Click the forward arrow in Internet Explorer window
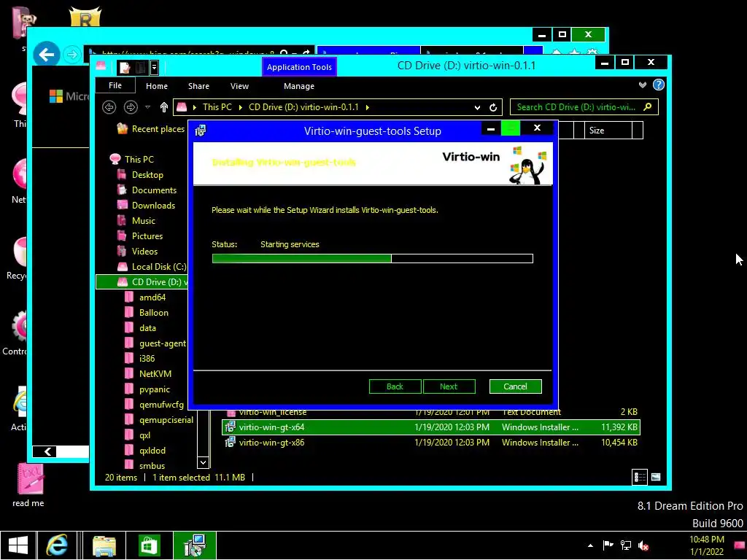 click(x=72, y=55)
